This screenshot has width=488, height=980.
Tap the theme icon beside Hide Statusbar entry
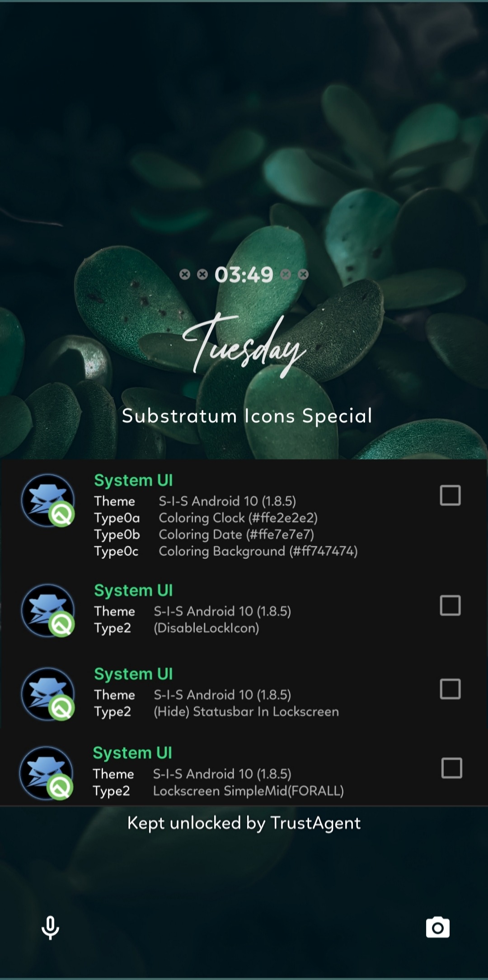click(48, 694)
